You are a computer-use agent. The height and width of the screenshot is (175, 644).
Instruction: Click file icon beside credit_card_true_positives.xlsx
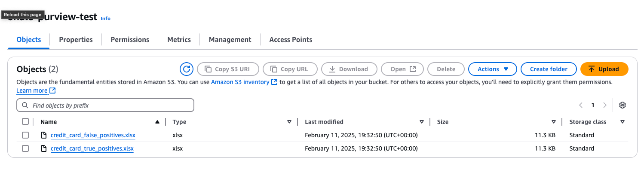[43, 149]
